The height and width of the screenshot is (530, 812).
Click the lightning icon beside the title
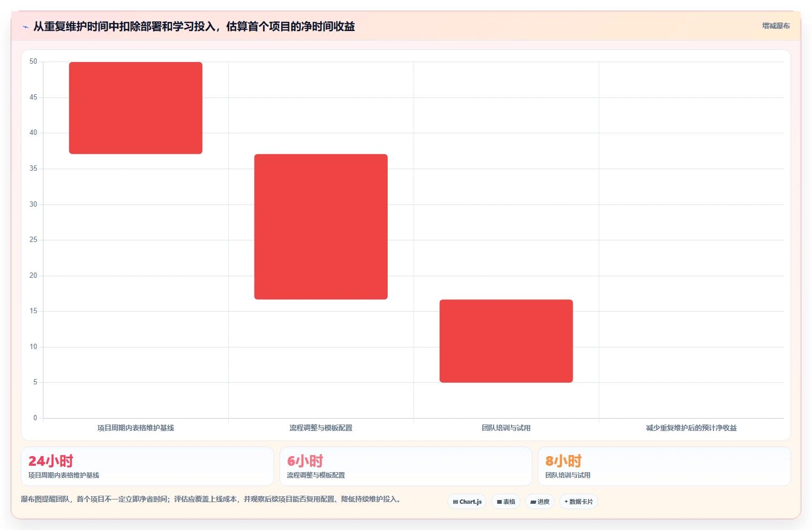click(x=25, y=27)
